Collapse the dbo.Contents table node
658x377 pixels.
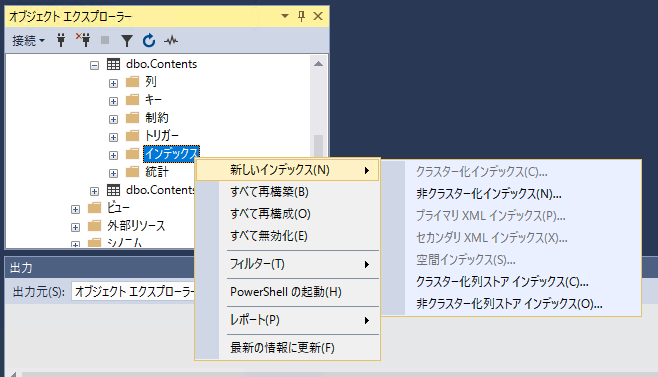pyautogui.click(x=94, y=65)
